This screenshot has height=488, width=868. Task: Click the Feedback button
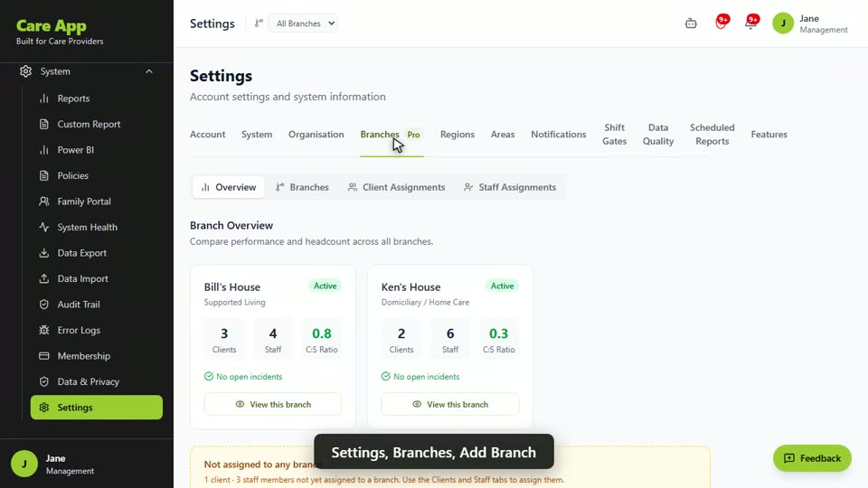(x=812, y=458)
